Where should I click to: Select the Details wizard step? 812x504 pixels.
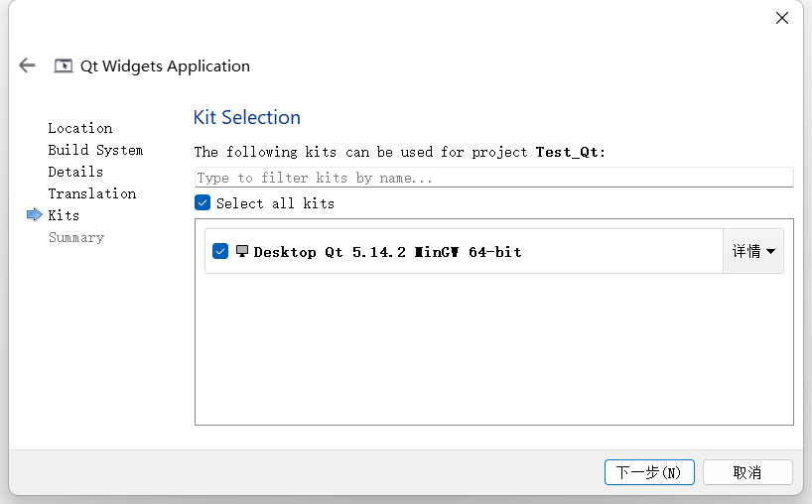(x=75, y=172)
